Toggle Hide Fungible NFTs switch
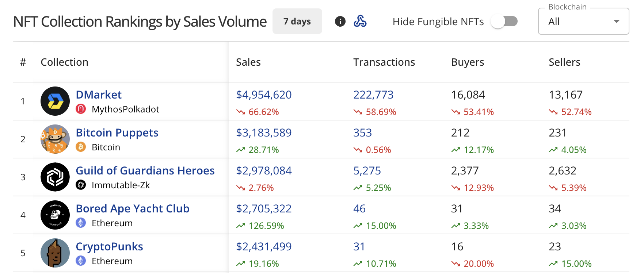The width and height of the screenshot is (644, 273). 504,22
